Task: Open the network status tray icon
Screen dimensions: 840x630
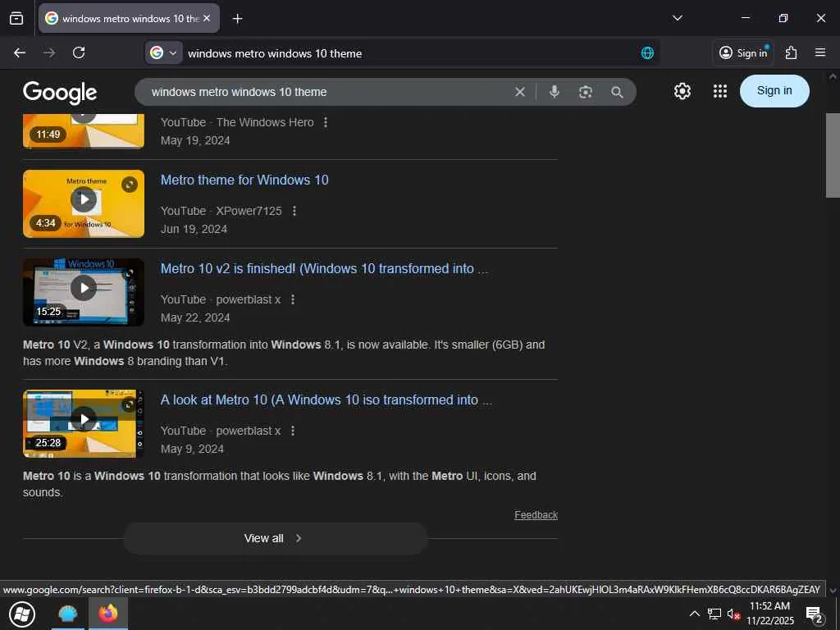Action: (x=714, y=614)
